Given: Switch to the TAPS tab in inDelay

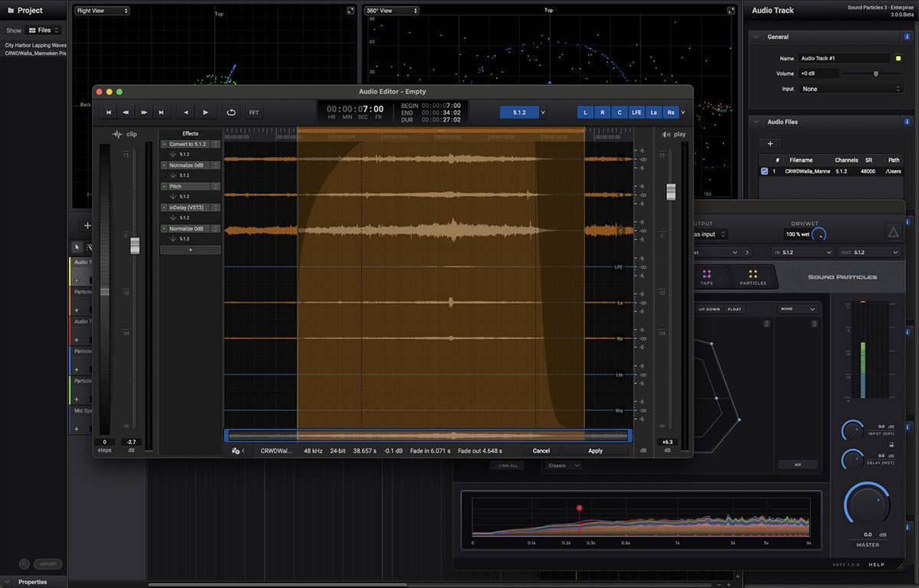Looking at the screenshot, I should pos(707,277).
